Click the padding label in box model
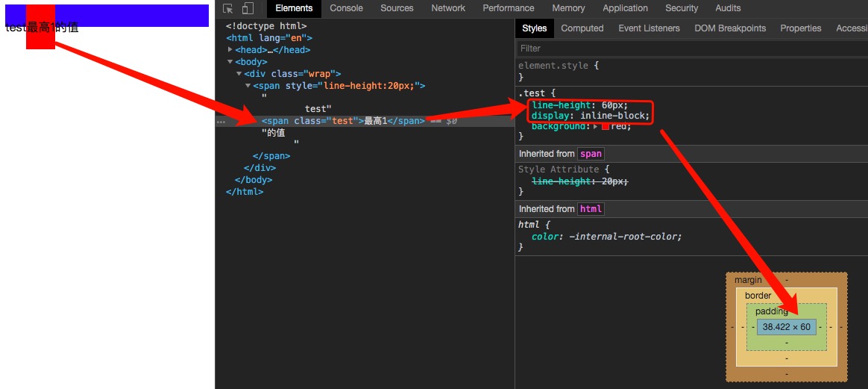This screenshot has width=868, height=389. click(771, 311)
